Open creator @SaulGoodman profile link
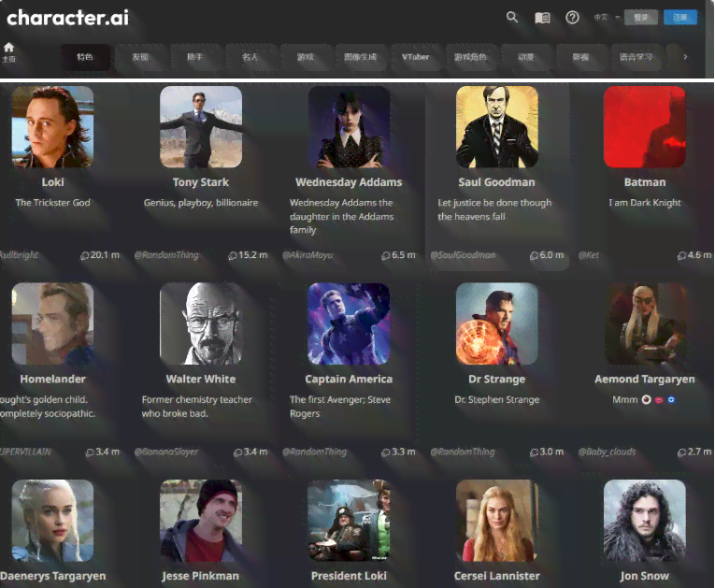715x588 pixels. click(x=463, y=255)
